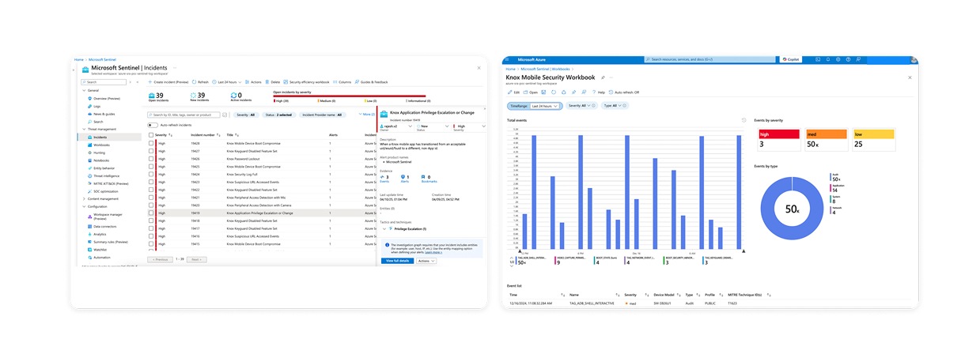Focus Azure search resources box

[x=712, y=59]
